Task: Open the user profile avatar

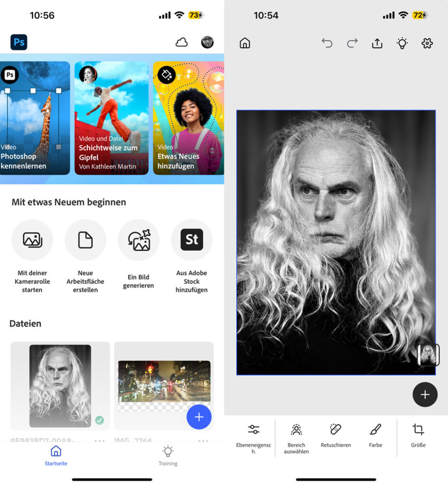Action: (x=207, y=42)
